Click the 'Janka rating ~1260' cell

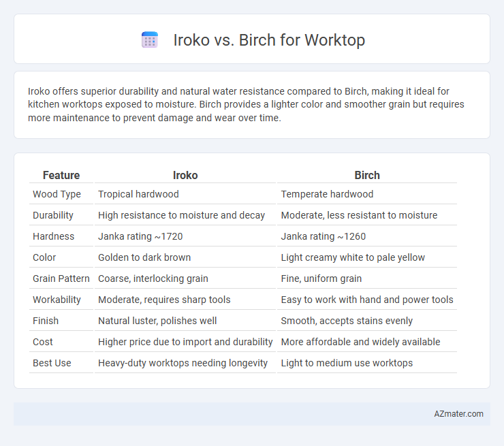click(x=324, y=236)
